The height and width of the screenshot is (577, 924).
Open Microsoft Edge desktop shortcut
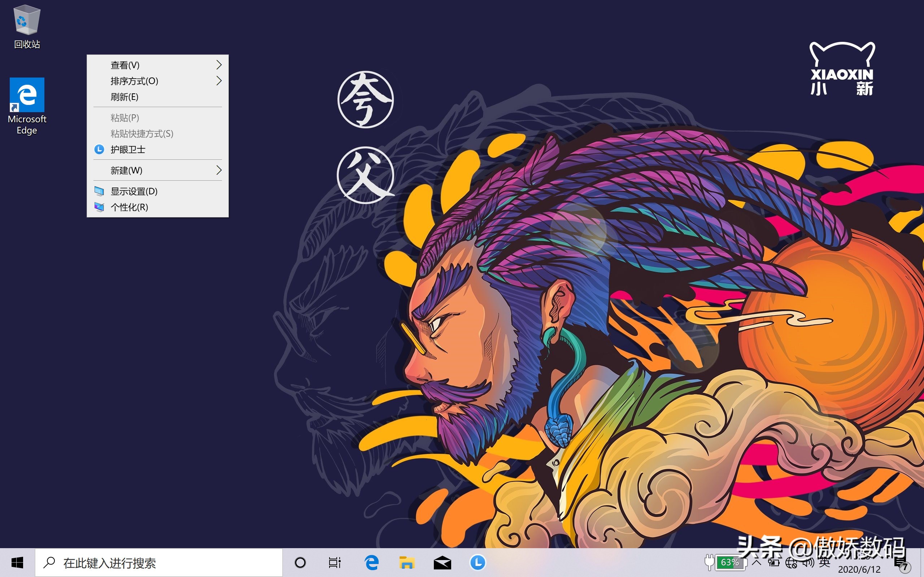coord(27,105)
